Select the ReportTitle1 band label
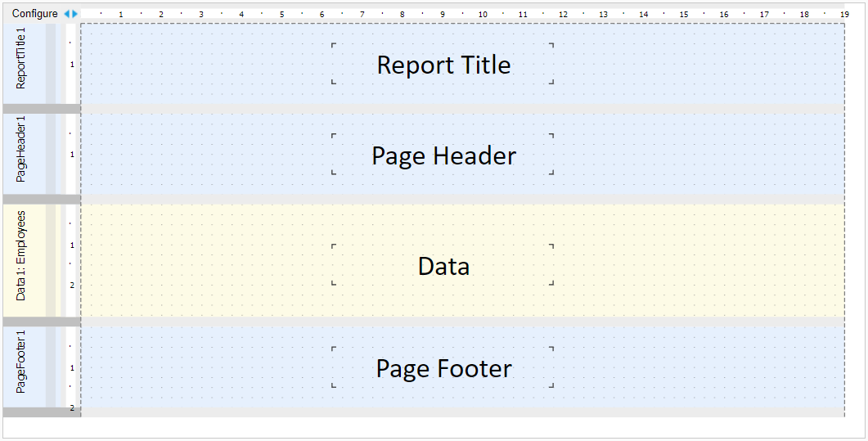This screenshot has width=868, height=441. tap(22, 58)
